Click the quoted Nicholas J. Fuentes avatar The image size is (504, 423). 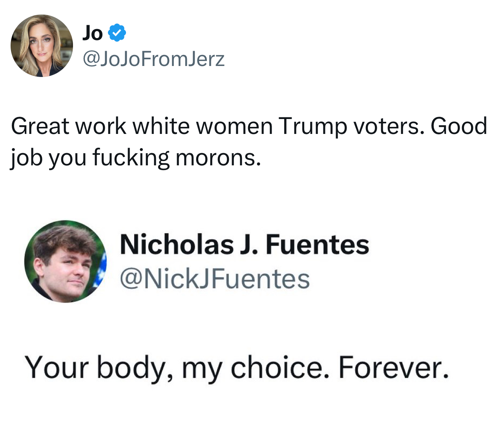(65, 262)
